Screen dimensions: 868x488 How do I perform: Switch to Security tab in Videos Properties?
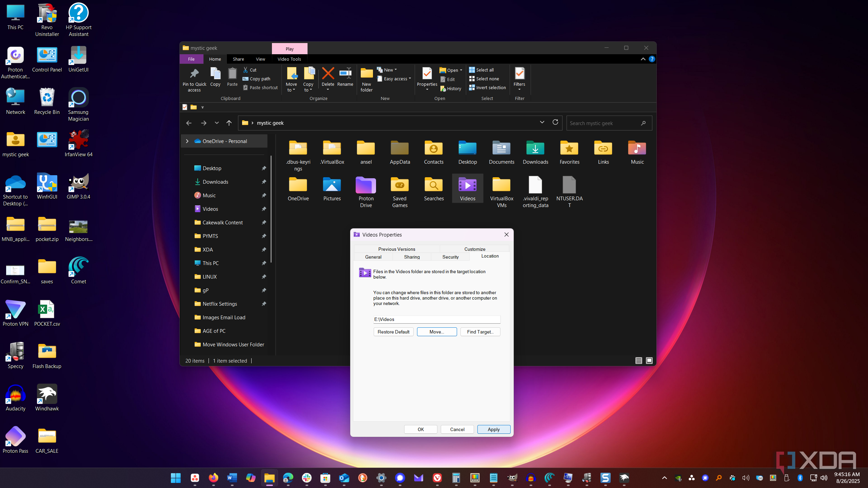[x=450, y=257]
